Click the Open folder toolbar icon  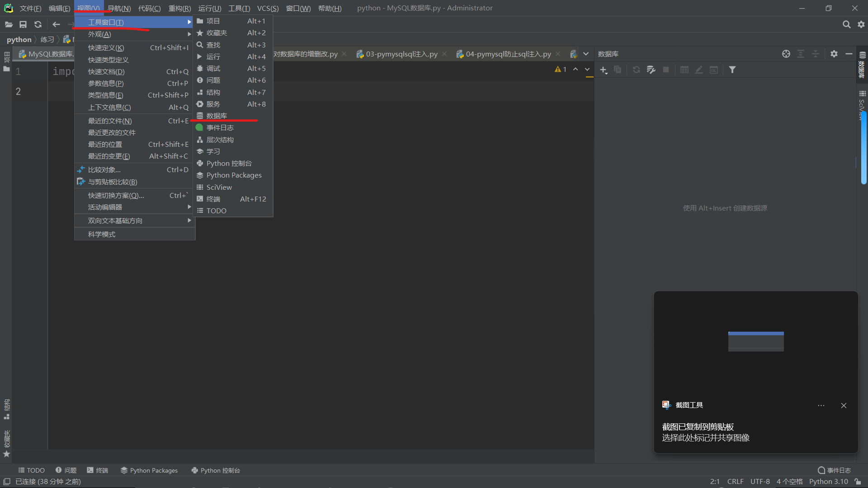tap(9, 24)
